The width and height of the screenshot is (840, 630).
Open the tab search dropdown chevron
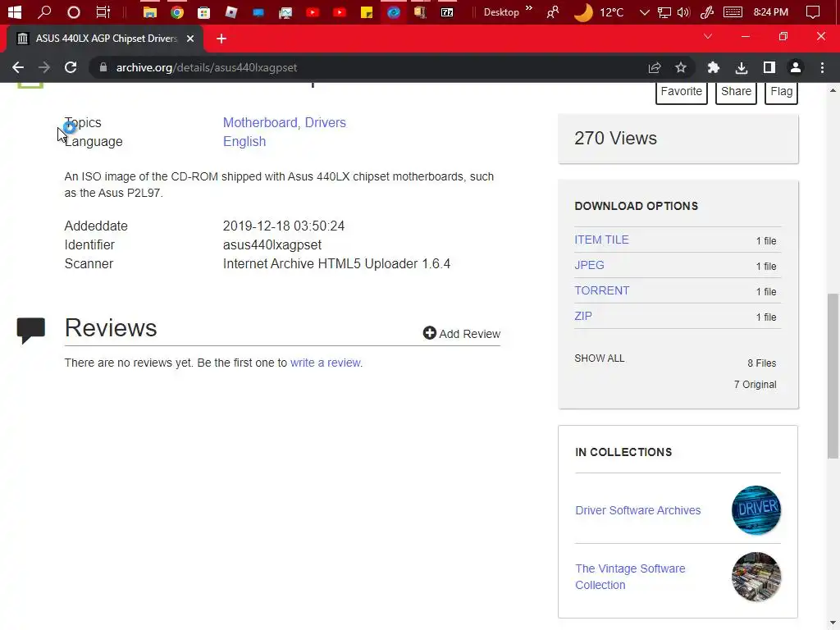point(708,36)
